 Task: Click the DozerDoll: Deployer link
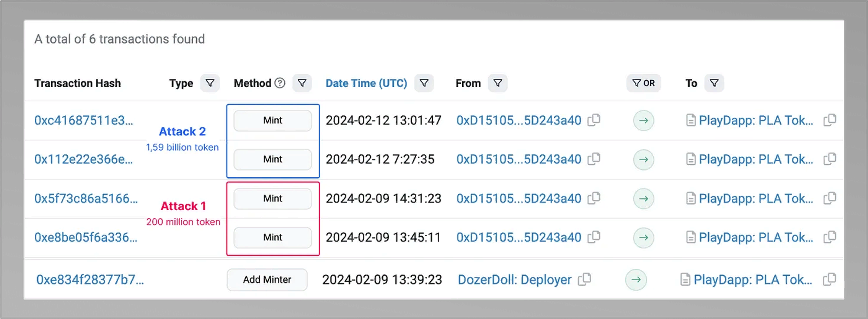pos(514,280)
